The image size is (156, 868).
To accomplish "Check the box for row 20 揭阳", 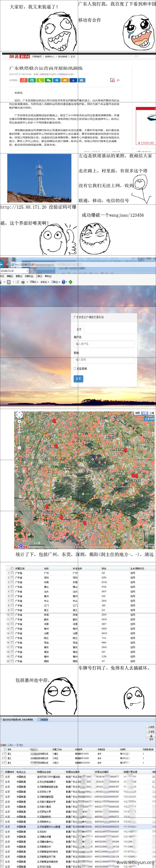I will (x=12, y=661).
